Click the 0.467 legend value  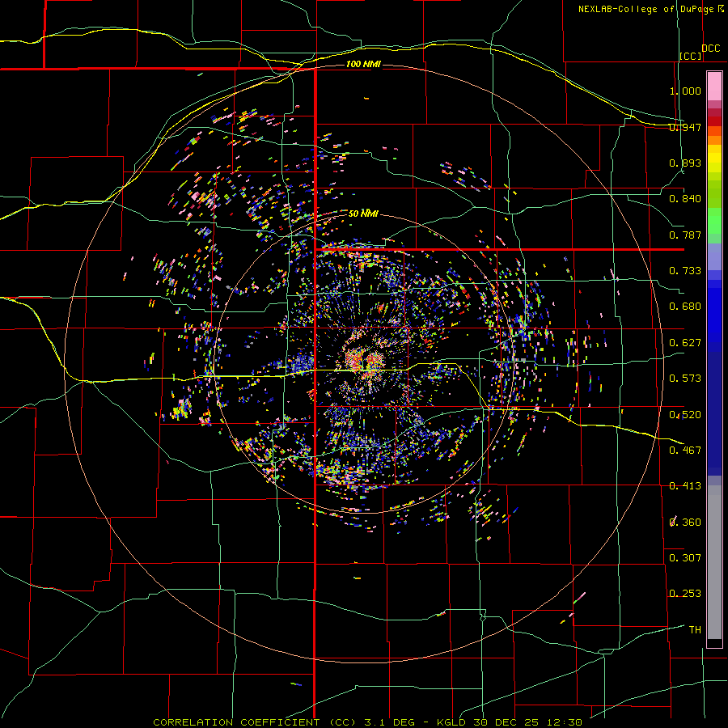pyautogui.click(x=685, y=451)
